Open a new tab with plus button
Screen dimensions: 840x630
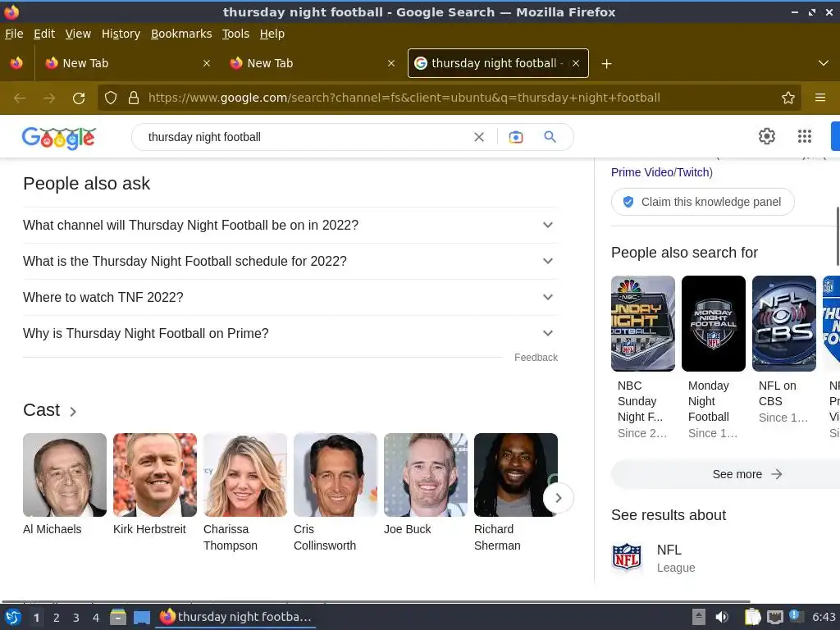coord(606,64)
